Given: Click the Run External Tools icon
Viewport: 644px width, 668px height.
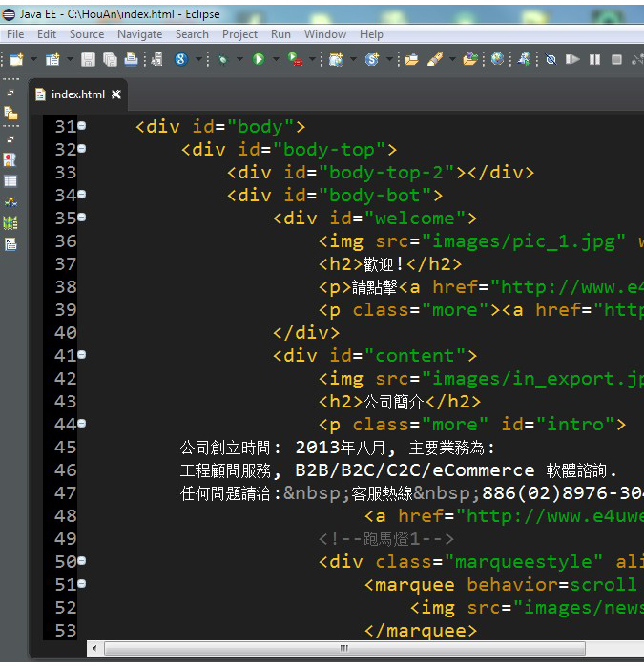Looking at the screenshot, I should click(295, 59).
